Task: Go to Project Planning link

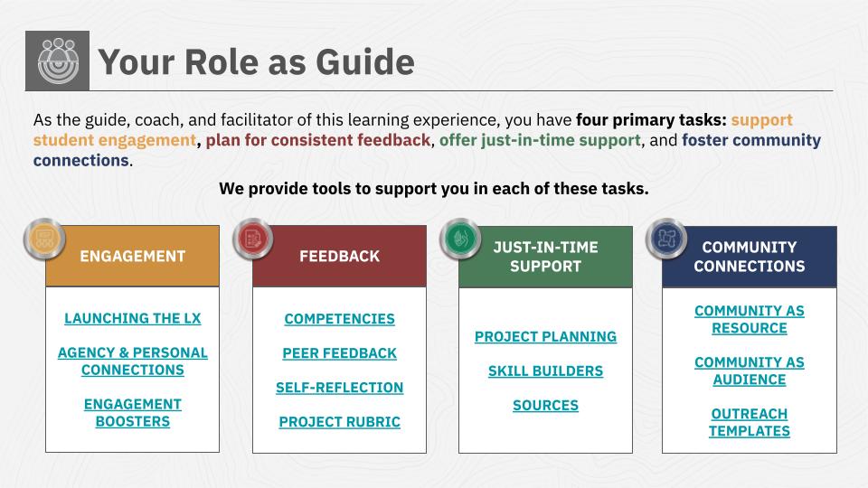Action: (x=545, y=337)
